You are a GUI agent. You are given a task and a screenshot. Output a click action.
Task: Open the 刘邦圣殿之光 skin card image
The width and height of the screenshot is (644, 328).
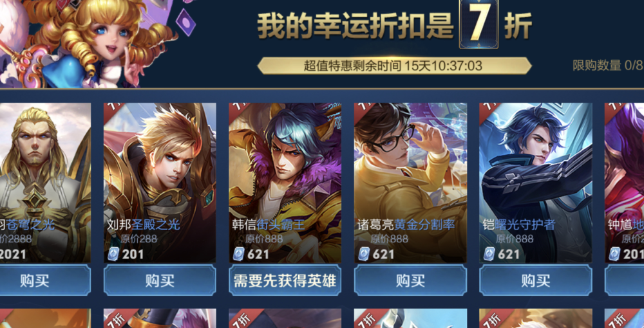coord(160,183)
